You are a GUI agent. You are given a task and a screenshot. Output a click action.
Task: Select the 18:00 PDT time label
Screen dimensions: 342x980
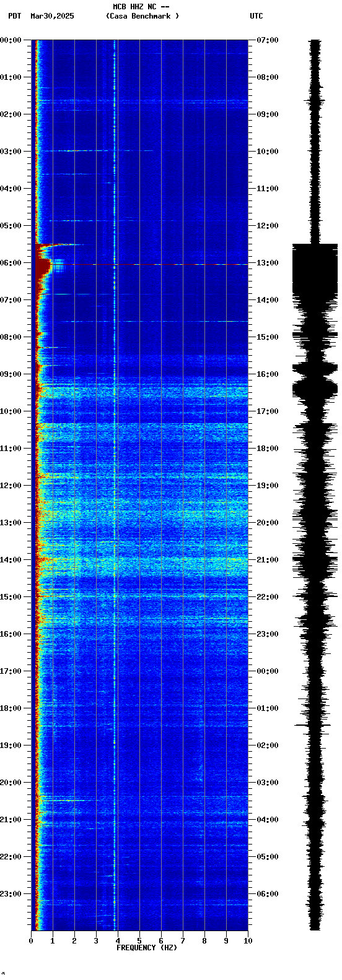click(x=11, y=708)
